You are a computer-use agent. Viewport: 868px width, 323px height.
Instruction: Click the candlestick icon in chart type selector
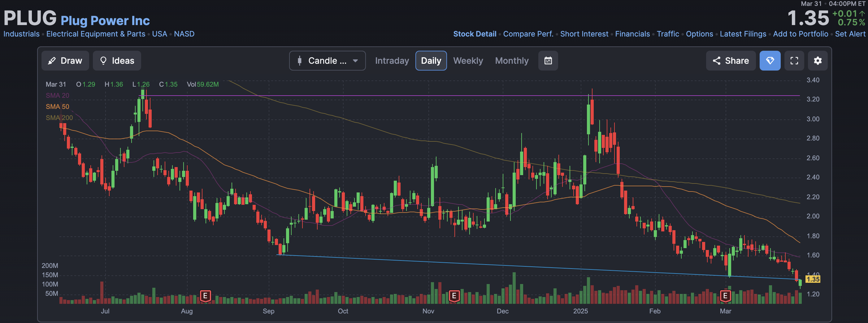point(300,61)
